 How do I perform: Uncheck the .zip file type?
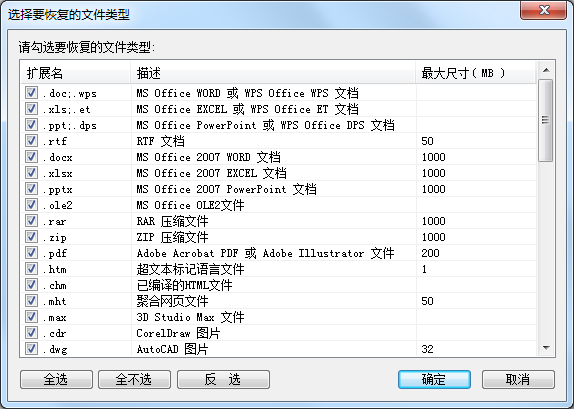pos(31,237)
